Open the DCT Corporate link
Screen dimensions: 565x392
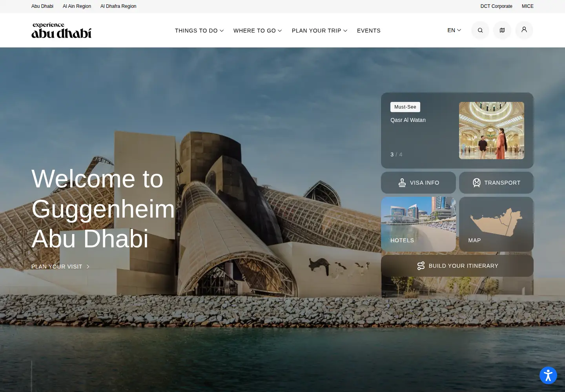496,6
